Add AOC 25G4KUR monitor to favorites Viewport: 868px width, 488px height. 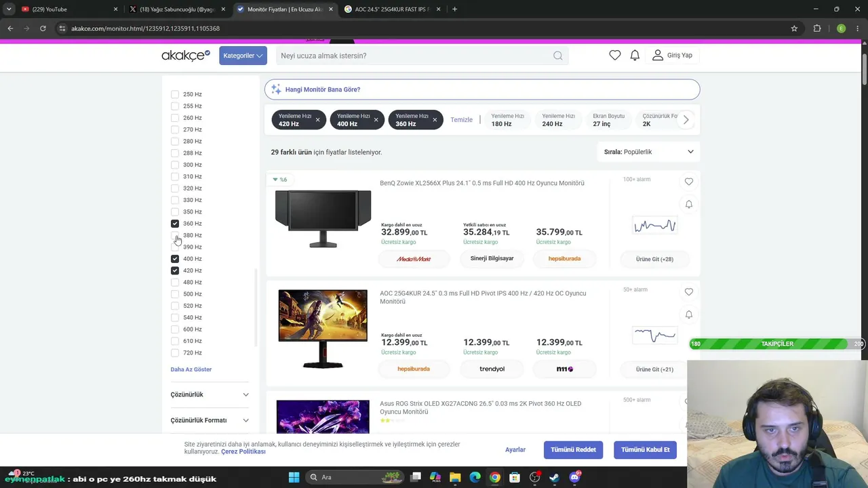[688, 292]
